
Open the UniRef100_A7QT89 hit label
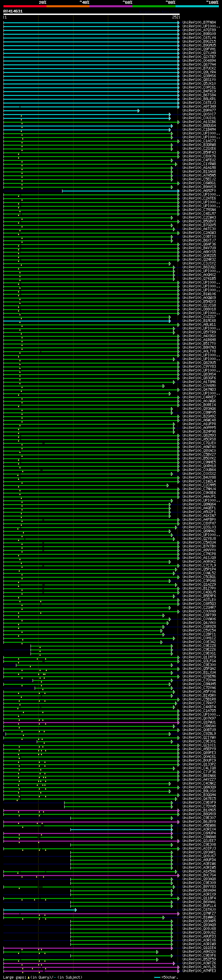tap(199, 30)
